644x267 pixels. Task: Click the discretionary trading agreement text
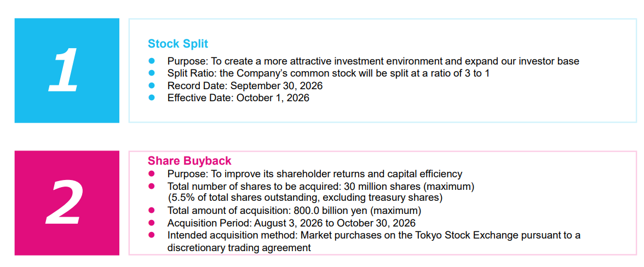coord(239,248)
